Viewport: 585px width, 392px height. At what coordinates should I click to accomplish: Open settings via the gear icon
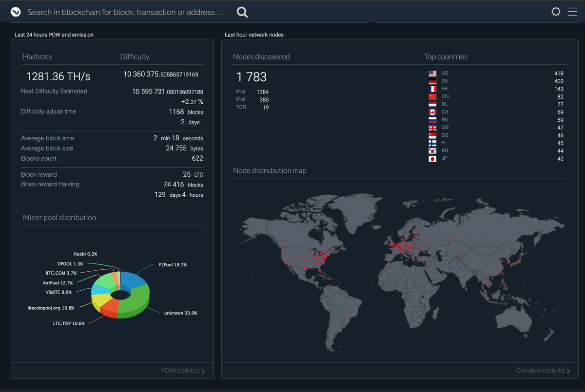tap(556, 12)
